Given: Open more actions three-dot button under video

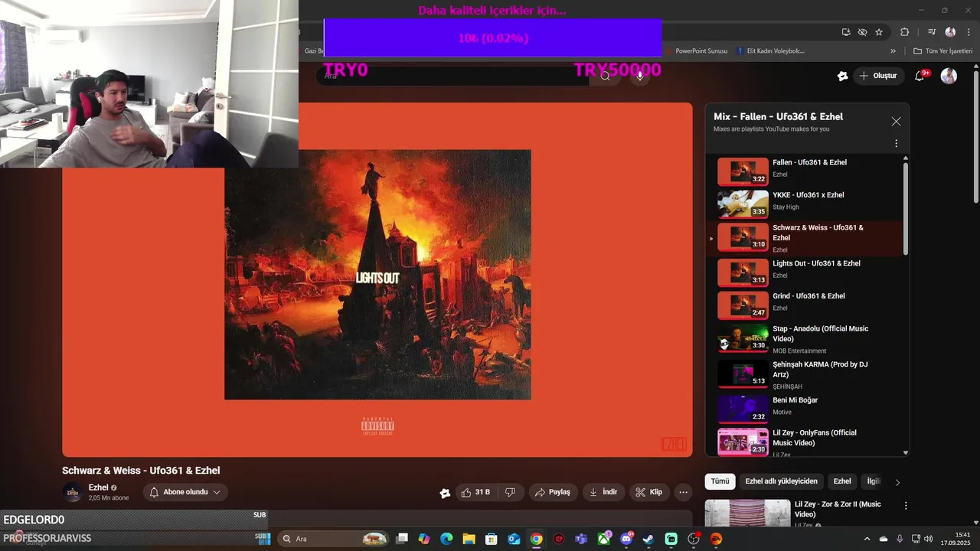Looking at the screenshot, I should [x=684, y=492].
